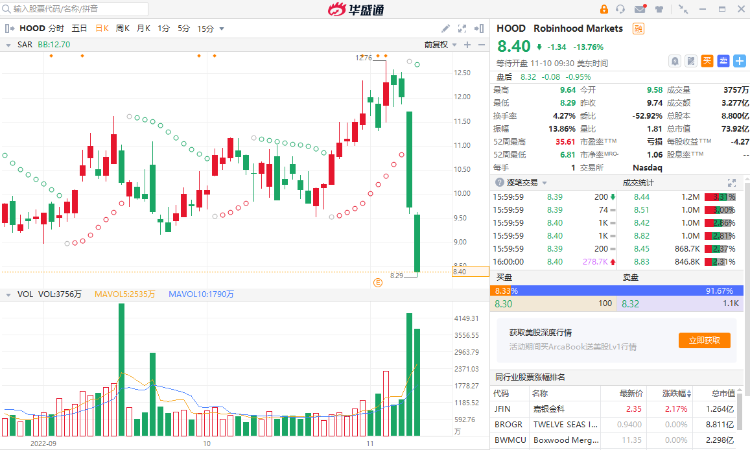Select the 1分 chart tab
Viewport: 750px width, 450px height.
point(164,29)
